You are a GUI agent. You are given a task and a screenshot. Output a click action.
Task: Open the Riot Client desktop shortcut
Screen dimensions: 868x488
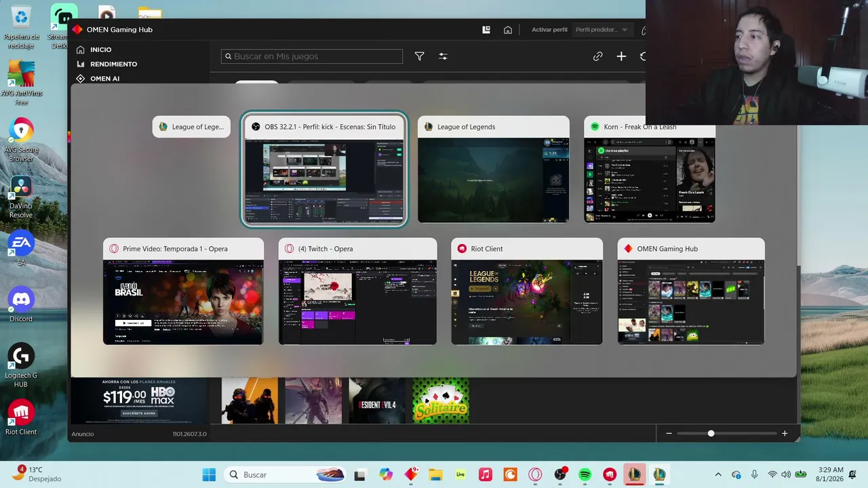click(x=21, y=418)
